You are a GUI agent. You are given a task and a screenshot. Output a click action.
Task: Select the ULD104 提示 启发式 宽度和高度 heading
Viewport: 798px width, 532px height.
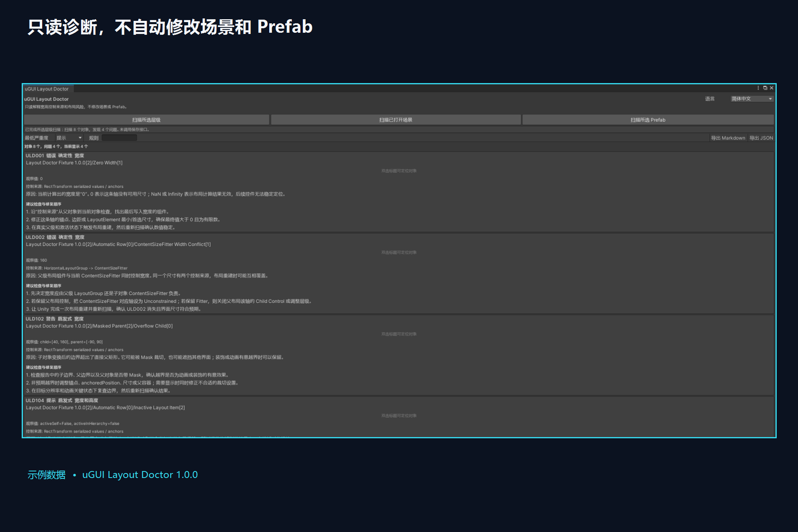click(62, 401)
